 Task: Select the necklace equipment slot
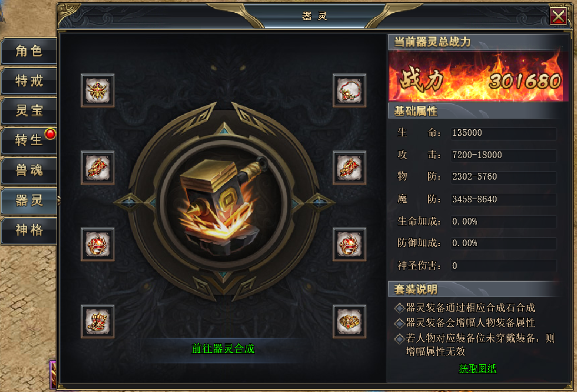(x=349, y=90)
